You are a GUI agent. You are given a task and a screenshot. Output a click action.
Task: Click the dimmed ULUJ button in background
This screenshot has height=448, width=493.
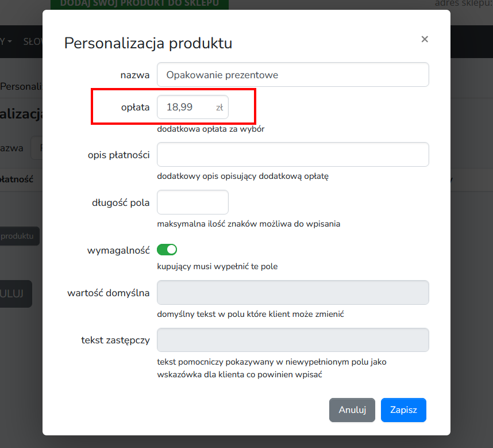click(x=16, y=294)
